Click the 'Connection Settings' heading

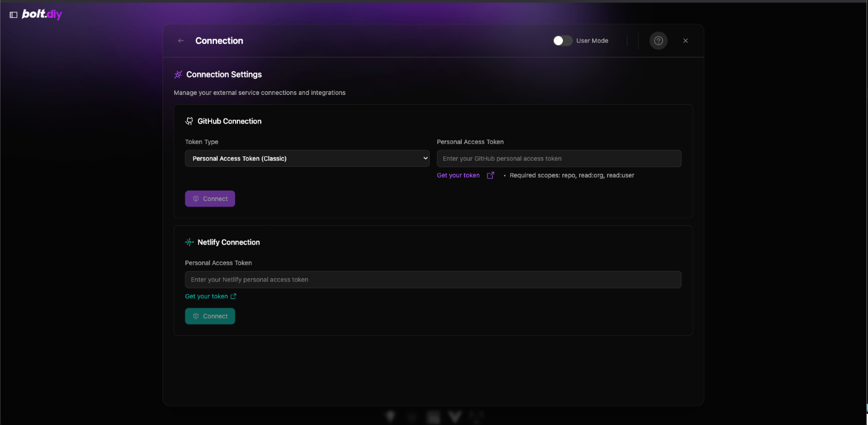click(x=224, y=74)
